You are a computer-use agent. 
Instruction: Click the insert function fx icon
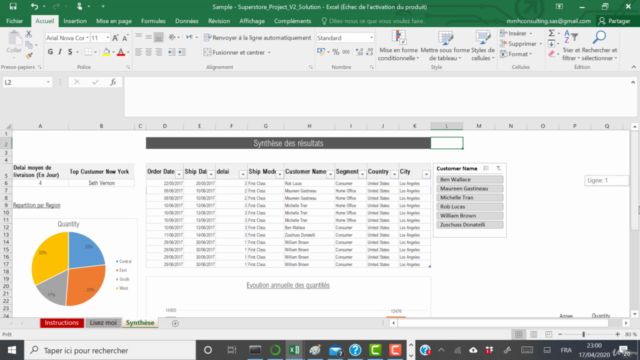(113, 82)
